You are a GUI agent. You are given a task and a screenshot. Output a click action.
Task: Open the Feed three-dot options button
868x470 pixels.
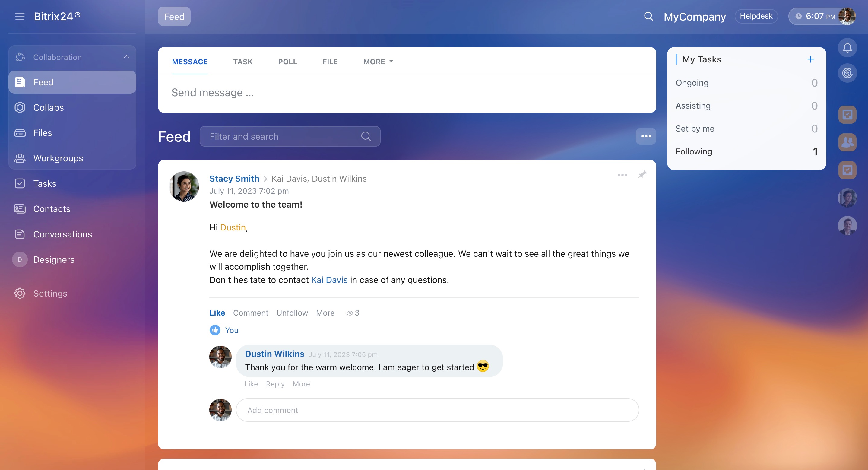(646, 136)
